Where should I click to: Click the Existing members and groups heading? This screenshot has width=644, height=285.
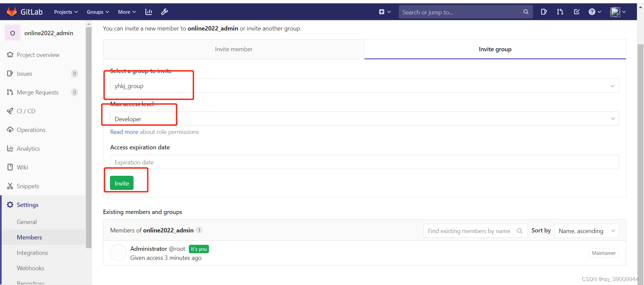143,212
